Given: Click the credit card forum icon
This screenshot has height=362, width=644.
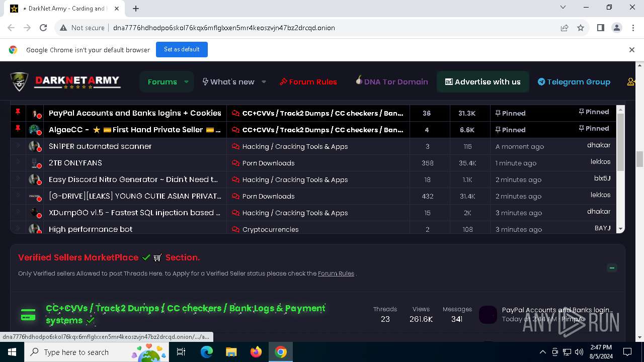Looking at the screenshot, I should tap(28, 315).
